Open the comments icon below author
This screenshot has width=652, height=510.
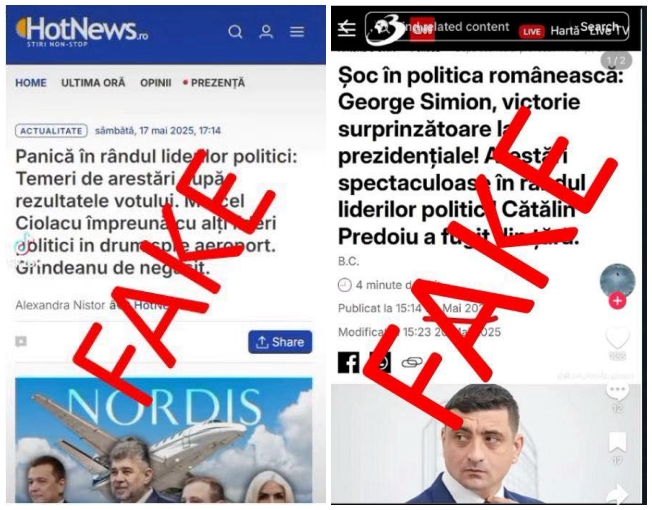[21, 342]
